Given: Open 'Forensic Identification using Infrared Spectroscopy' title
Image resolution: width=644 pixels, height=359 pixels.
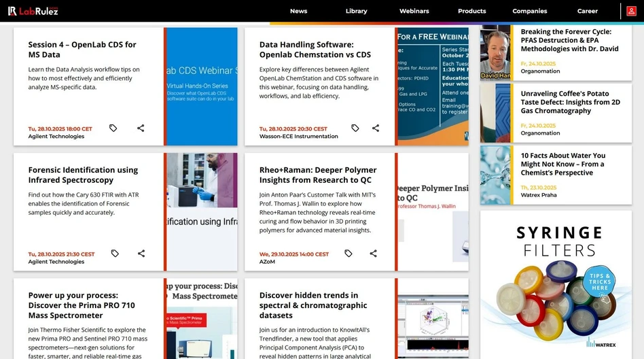Looking at the screenshot, I should [83, 175].
